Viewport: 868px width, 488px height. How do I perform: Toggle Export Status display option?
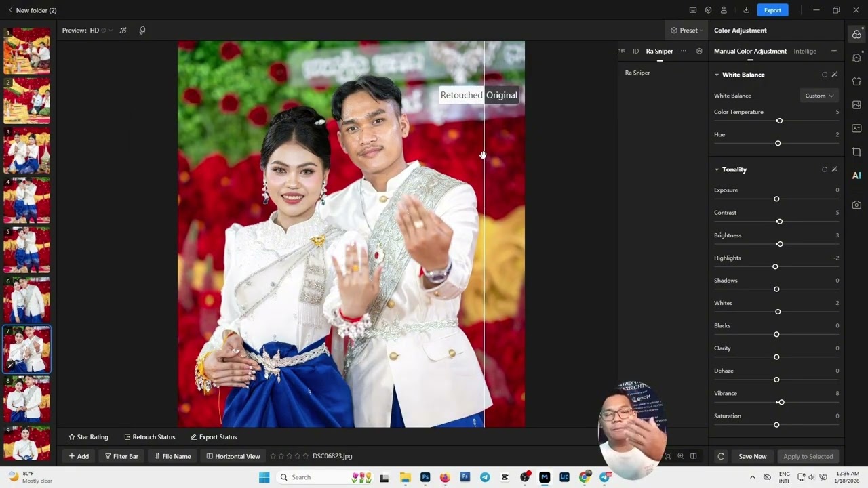(214, 437)
